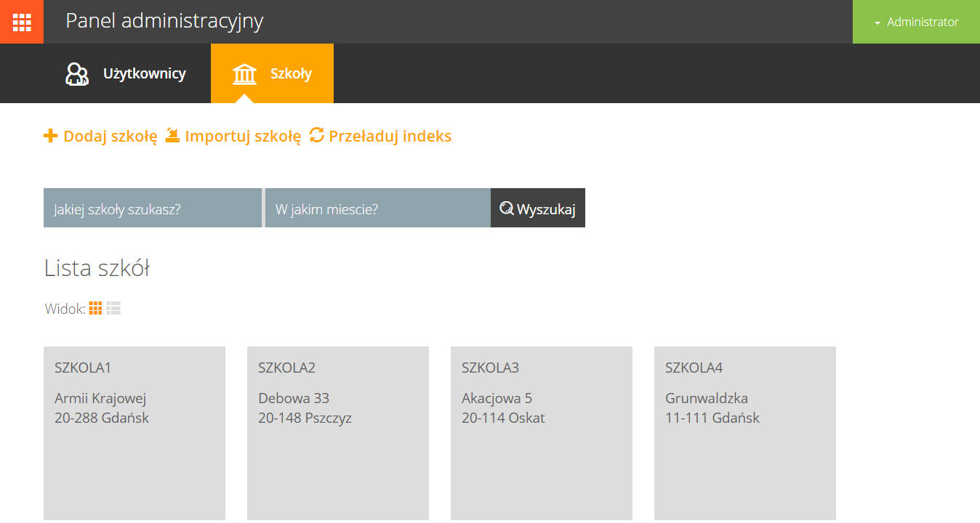The height and width of the screenshot is (523, 980).
Task: Open the SZKOLA4 school card
Action: [745, 434]
